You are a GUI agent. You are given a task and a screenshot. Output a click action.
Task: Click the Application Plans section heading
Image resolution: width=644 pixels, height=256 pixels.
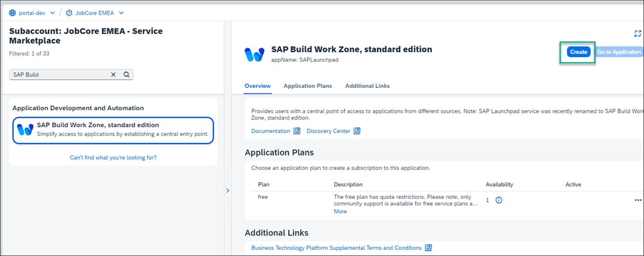[279, 152]
